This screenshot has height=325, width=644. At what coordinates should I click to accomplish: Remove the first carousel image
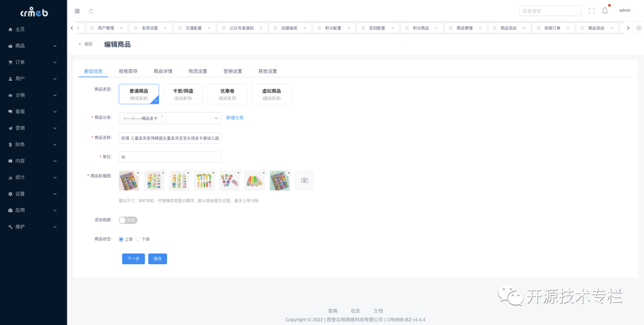pyautogui.click(x=138, y=173)
